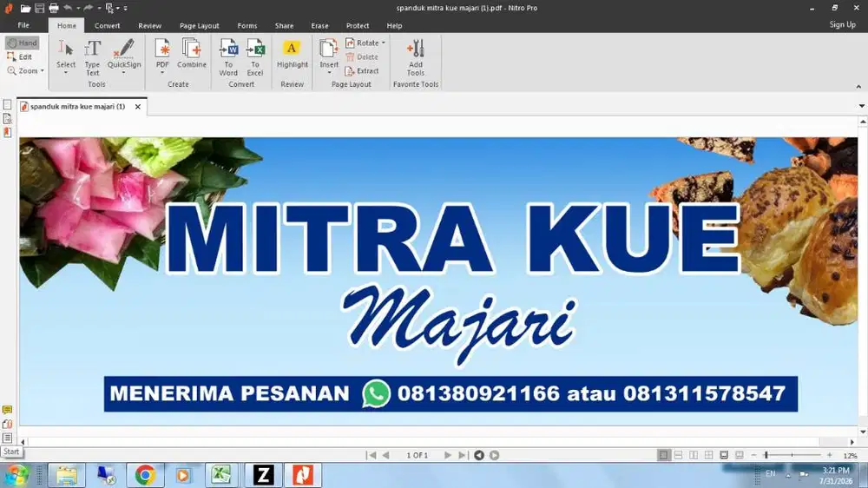
Task: Click the Previous View round button
Action: [x=479, y=455]
